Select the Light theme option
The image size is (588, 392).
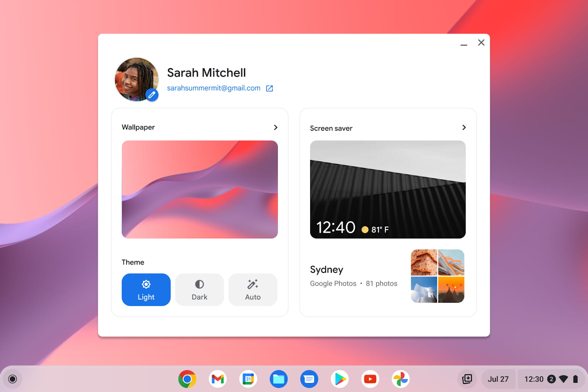(146, 290)
